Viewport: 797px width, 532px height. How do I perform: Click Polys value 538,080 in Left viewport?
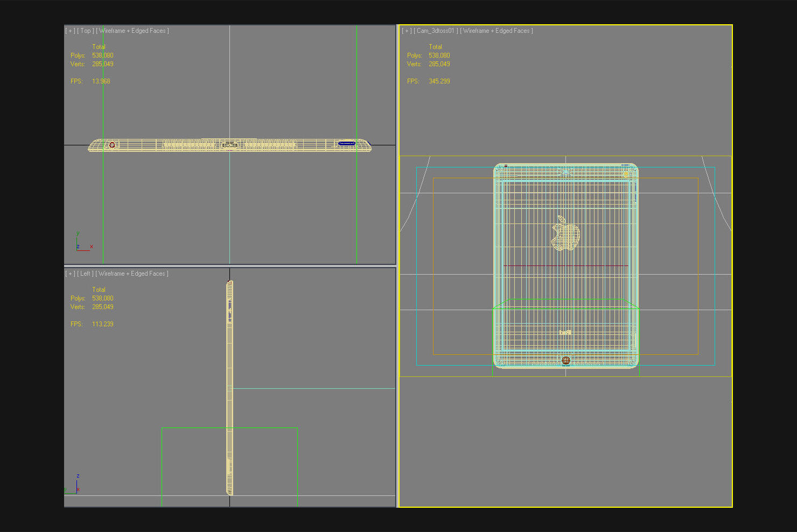click(103, 298)
